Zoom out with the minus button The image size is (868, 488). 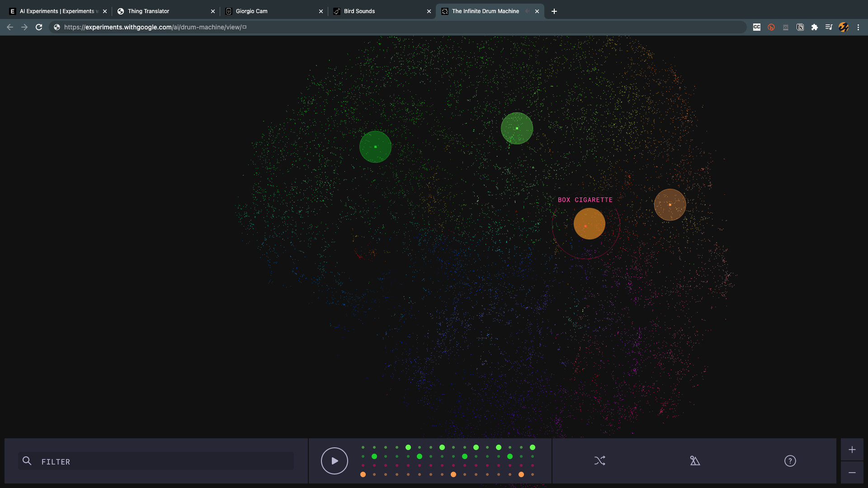click(x=852, y=473)
